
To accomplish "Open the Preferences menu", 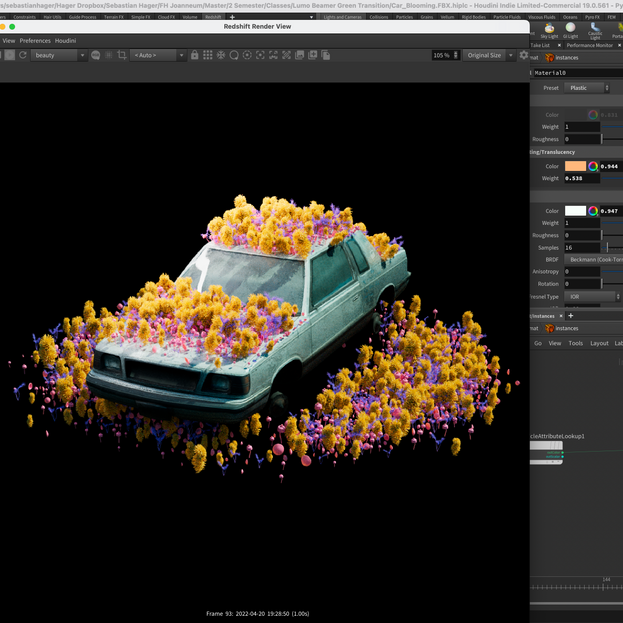I will click(35, 41).
